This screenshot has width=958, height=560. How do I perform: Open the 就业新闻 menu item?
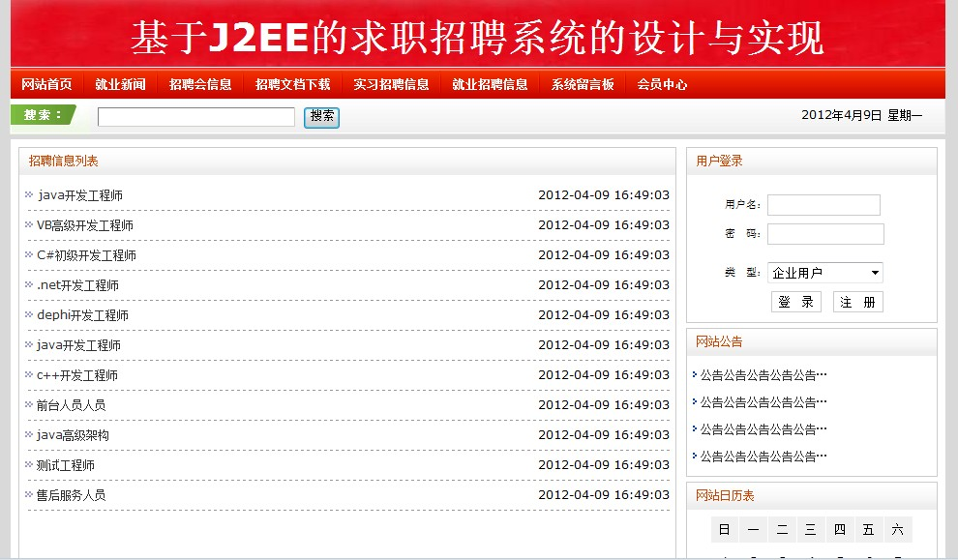pyautogui.click(x=120, y=84)
